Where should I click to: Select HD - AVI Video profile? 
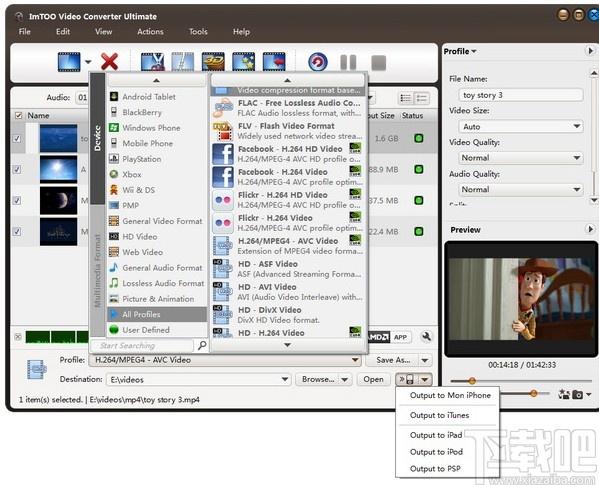coord(287,292)
